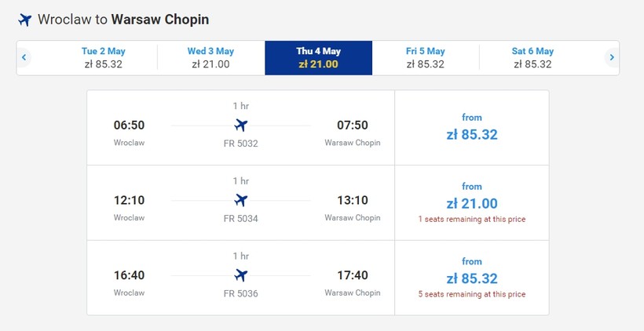
Task: Switch to the Sat 6 May date tab
Action: pos(532,57)
